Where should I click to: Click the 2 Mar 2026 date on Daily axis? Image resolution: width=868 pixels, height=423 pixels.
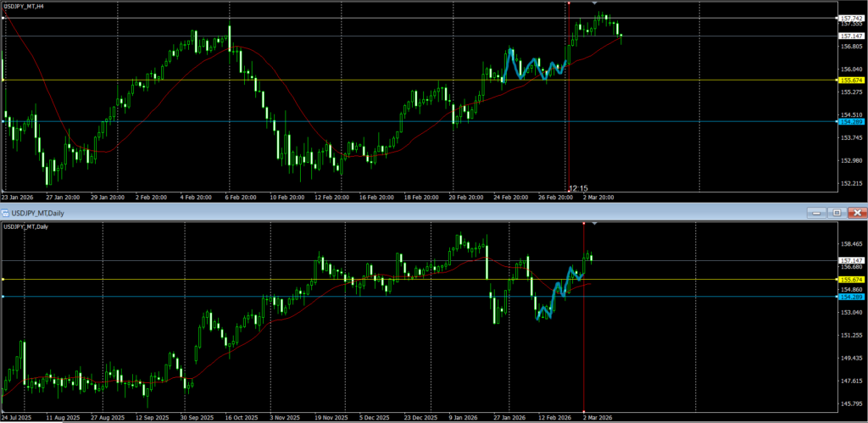coord(598,418)
